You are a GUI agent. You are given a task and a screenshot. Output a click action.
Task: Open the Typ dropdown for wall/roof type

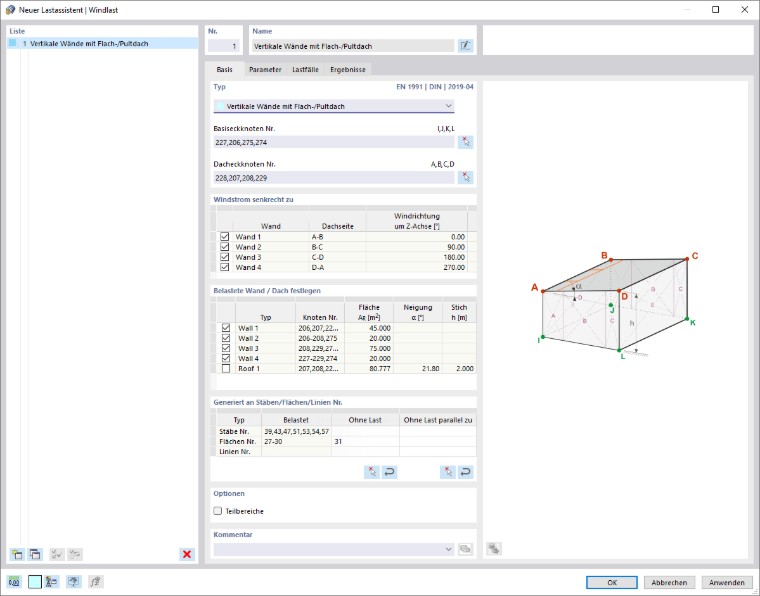tap(334, 106)
